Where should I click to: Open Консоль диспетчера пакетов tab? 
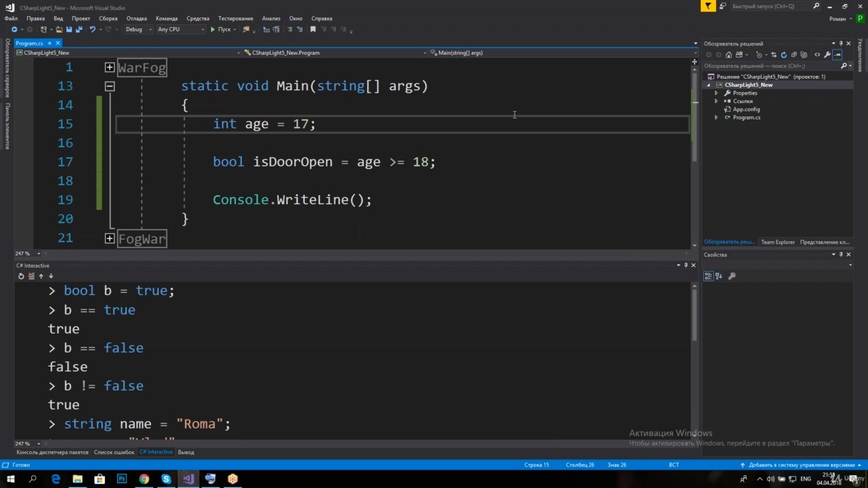pyautogui.click(x=52, y=452)
